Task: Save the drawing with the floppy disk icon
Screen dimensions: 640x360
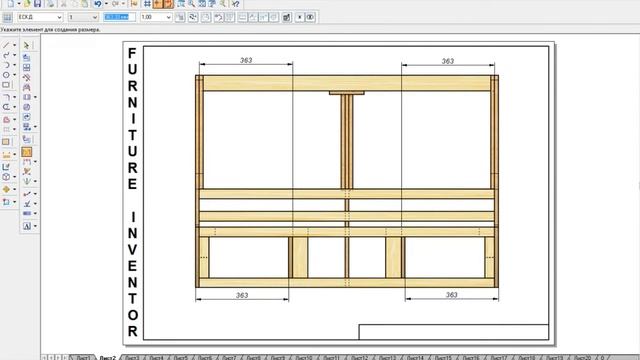Action: coord(37,4)
